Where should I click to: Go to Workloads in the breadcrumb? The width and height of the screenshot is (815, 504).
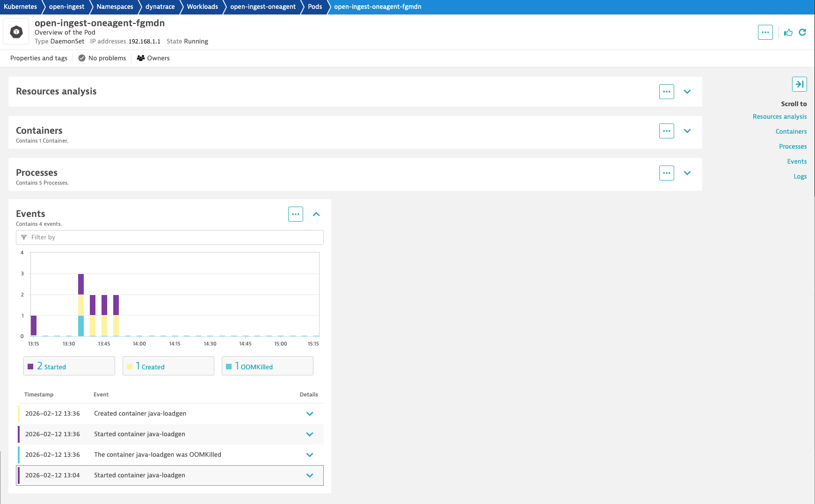coord(202,7)
